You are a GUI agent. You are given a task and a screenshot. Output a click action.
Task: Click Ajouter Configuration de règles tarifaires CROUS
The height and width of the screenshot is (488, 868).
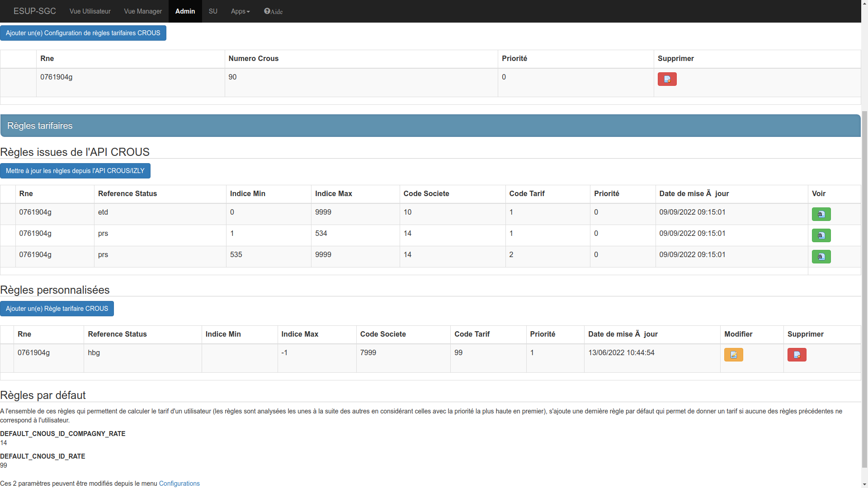[x=83, y=33]
